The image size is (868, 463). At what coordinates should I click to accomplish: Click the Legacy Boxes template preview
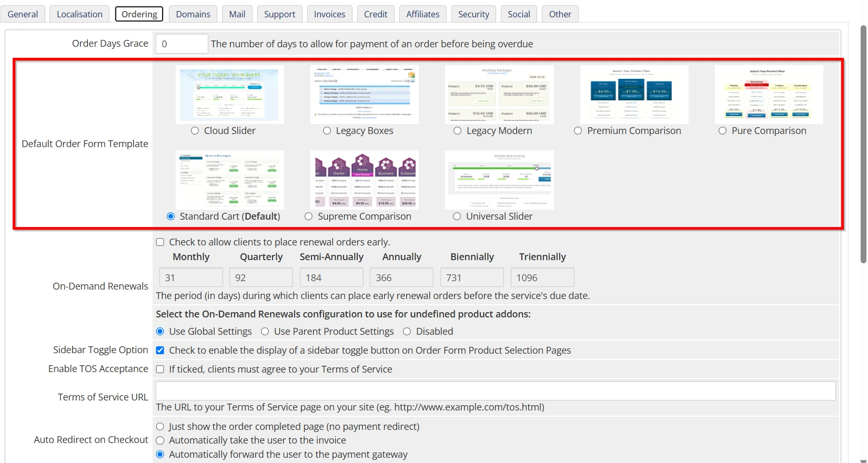[365, 95]
